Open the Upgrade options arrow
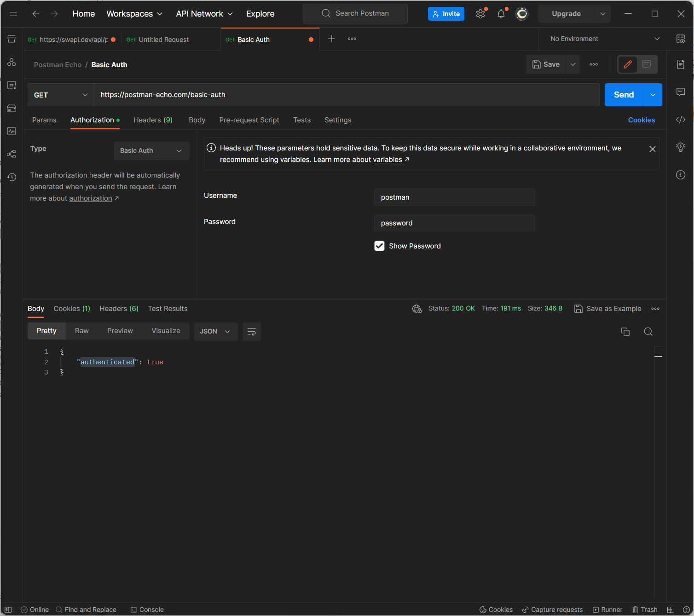 (x=603, y=14)
